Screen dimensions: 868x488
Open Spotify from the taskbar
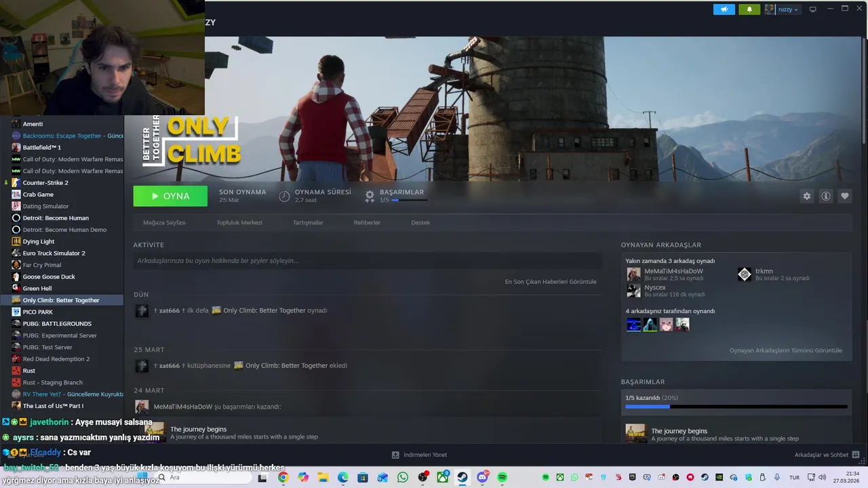click(x=502, y=477)
